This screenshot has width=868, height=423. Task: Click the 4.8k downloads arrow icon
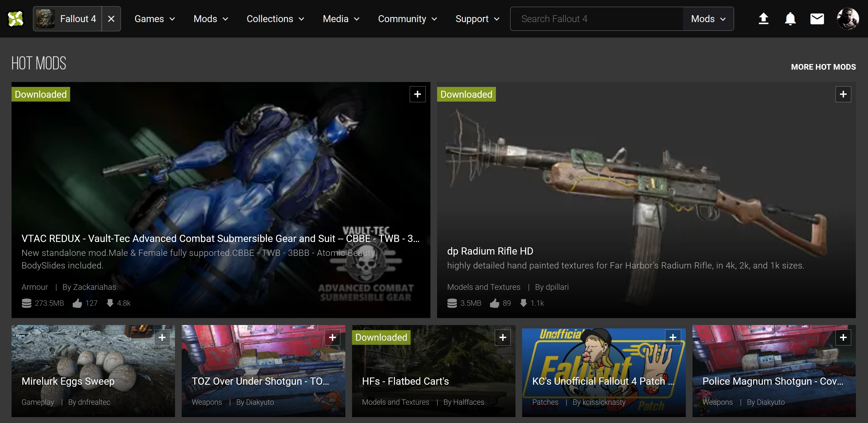tap(110, 303)
